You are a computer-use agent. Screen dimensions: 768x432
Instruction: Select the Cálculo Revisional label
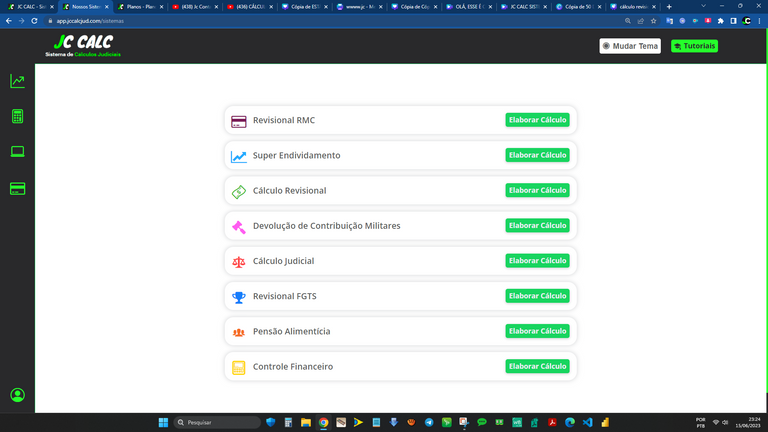coord(289,191)
